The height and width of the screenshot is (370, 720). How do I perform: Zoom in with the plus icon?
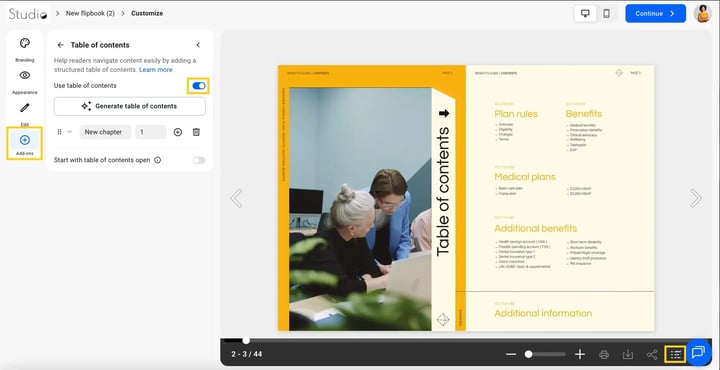pos(580,354)
